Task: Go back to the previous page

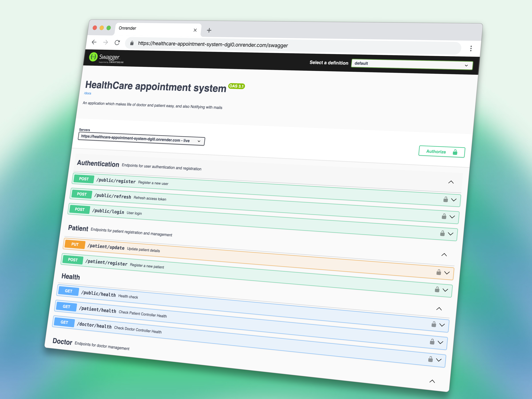Action: pos(94,42)
